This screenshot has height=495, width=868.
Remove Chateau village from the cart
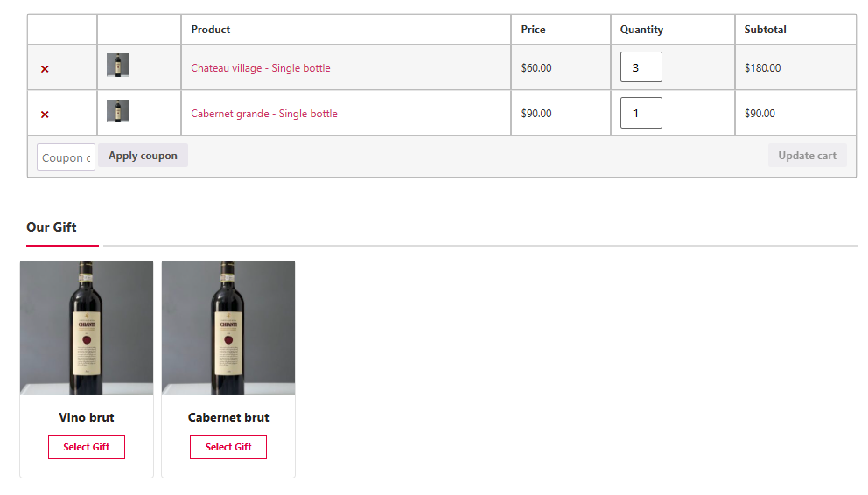(x=45, y=69)
